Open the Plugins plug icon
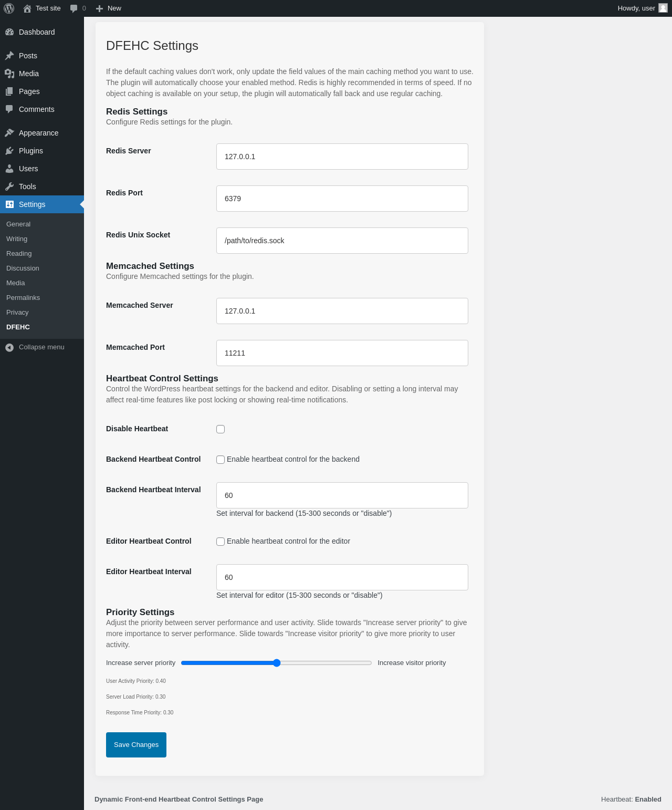Screen dimensions: 672x810 9,151
